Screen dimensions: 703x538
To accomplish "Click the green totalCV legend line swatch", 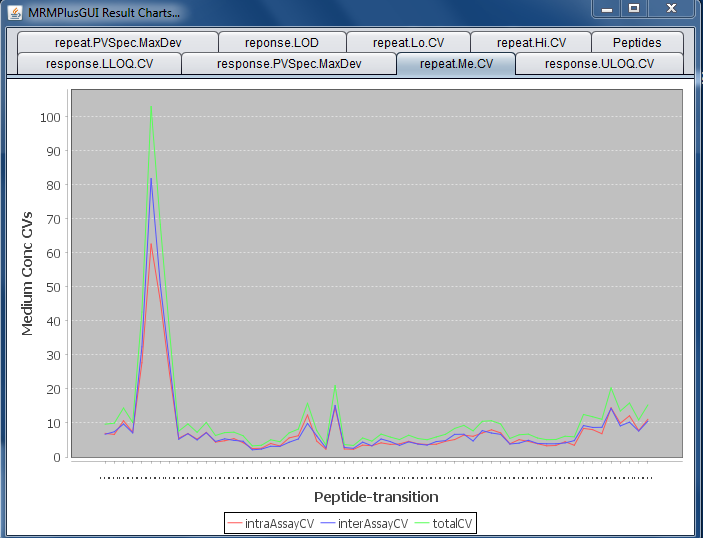I will coord(422,524).
